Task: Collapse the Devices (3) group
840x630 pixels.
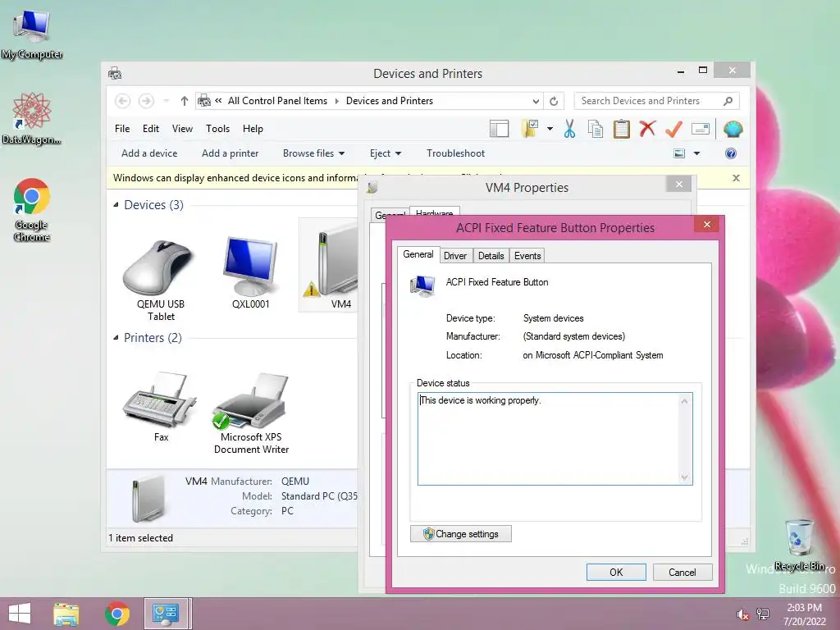Action: click(x=116, y=204)
